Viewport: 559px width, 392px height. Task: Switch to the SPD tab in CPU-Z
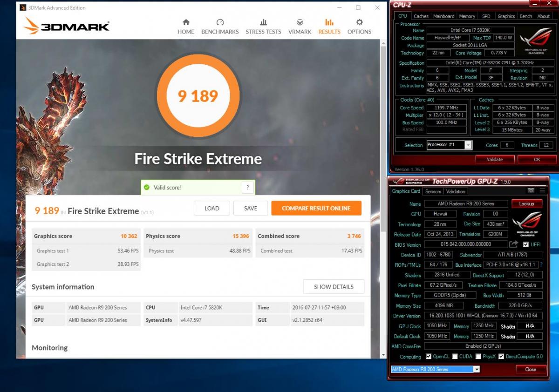click(486, 16)
